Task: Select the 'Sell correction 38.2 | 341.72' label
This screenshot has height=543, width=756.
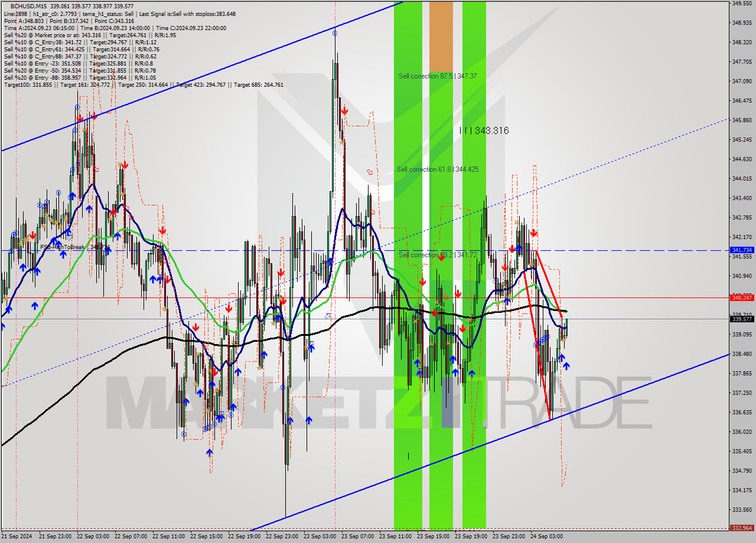Action: coord(436,255)
